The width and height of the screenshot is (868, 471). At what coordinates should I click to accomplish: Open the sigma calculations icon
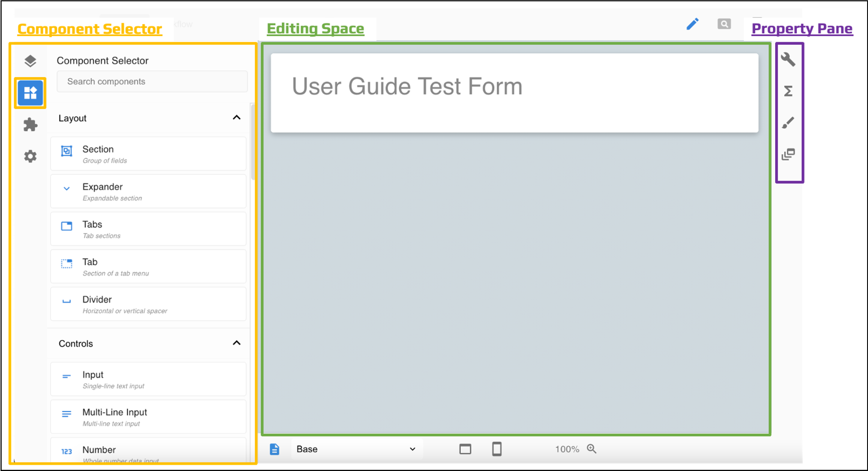(x=788, y=91)
